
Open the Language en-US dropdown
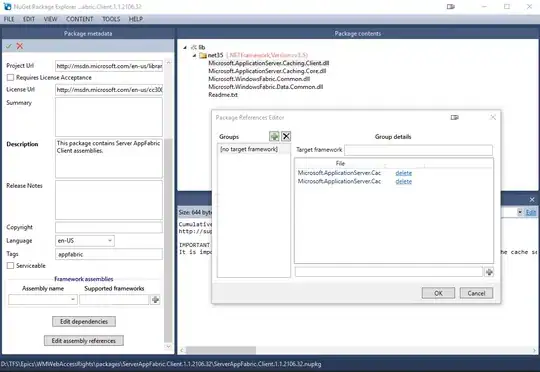85,241
